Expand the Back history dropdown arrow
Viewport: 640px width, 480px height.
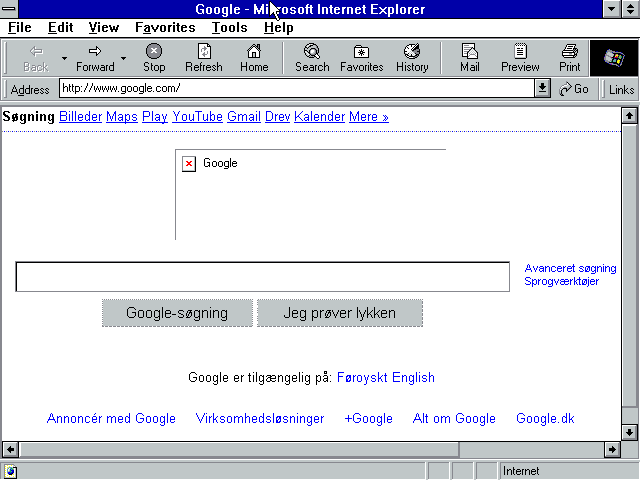[x=64, y=58]
